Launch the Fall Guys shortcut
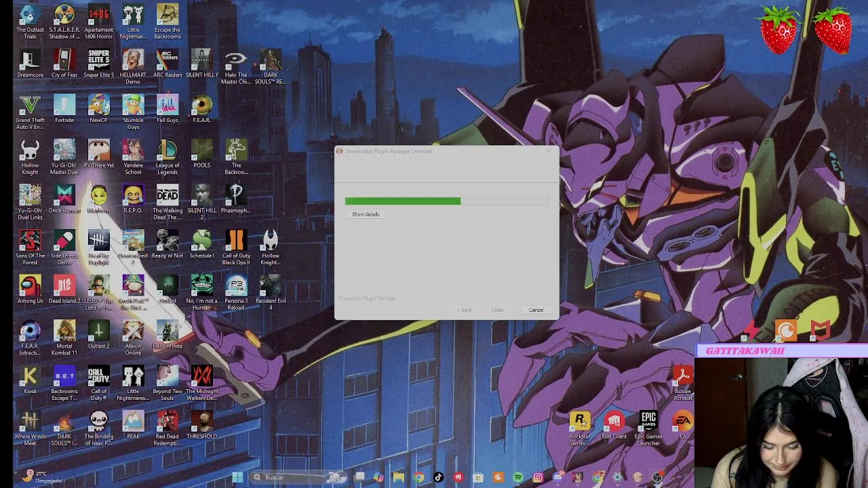 tap(167, 110)
